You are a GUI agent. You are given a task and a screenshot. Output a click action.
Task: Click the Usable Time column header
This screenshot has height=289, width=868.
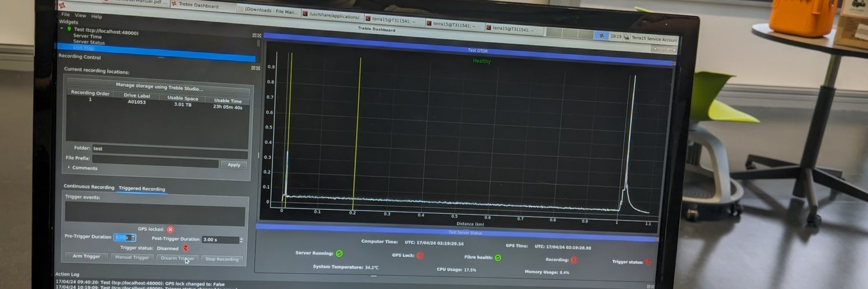point(228,101)
